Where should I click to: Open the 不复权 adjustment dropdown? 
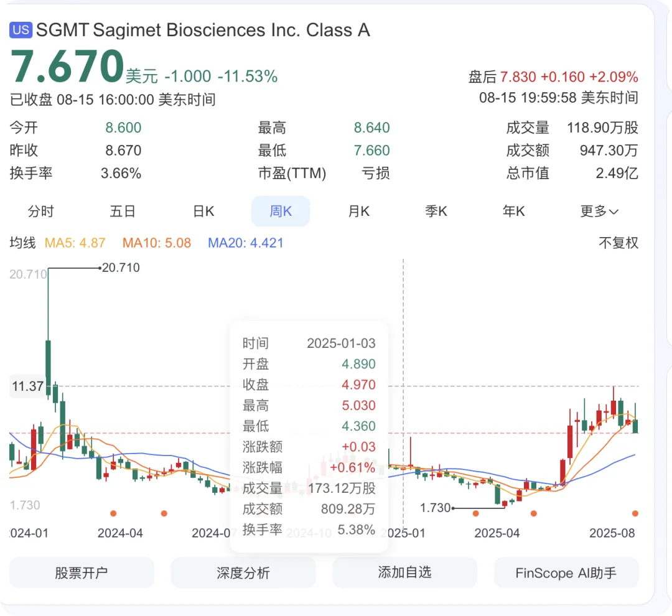pos(618,243)
